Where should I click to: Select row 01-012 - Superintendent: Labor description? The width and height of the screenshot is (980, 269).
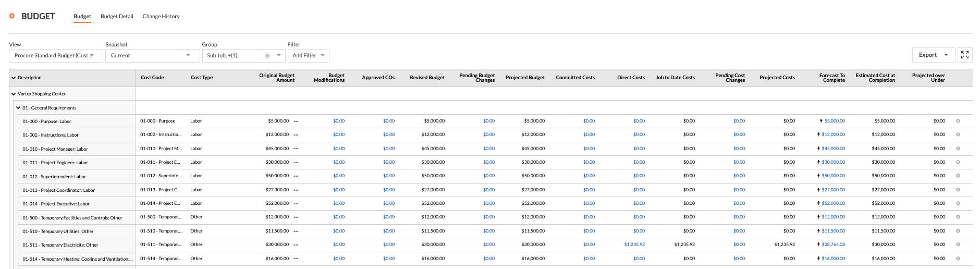point(54,177)
